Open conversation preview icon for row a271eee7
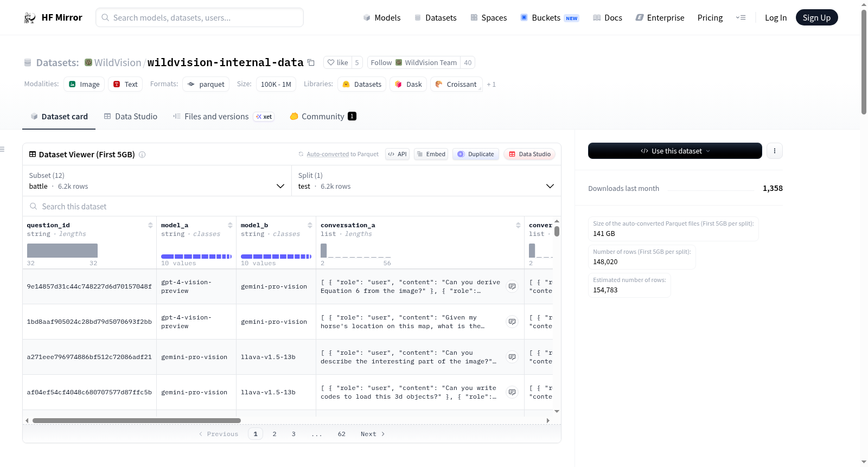The width and height of the screenshot is (868, 467). (512, 357)
